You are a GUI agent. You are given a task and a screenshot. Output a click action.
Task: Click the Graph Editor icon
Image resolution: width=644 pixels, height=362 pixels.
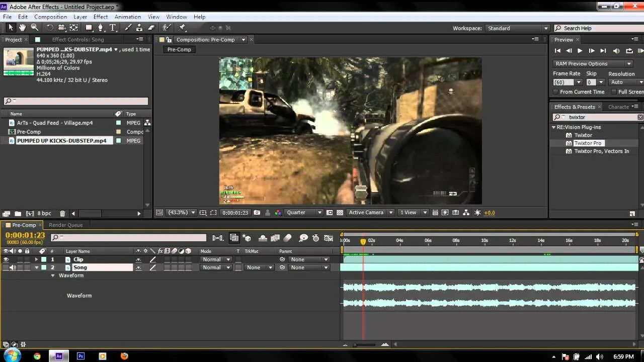click(329, 238)
